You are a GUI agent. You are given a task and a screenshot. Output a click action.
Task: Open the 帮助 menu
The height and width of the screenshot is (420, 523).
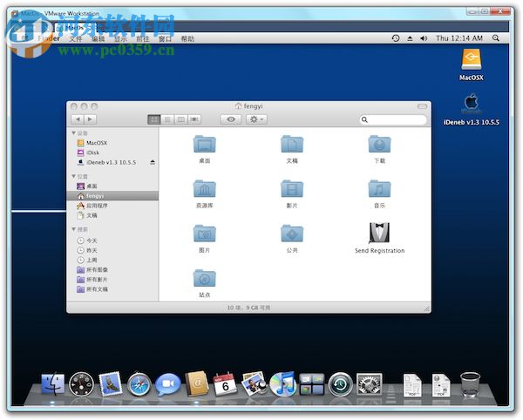187,38
